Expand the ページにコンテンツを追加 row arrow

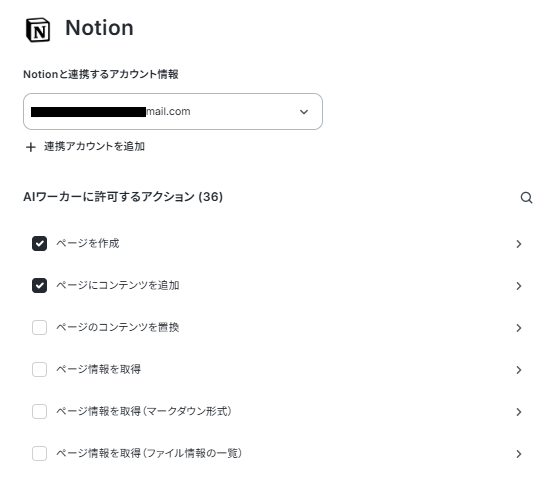point(518,286)
